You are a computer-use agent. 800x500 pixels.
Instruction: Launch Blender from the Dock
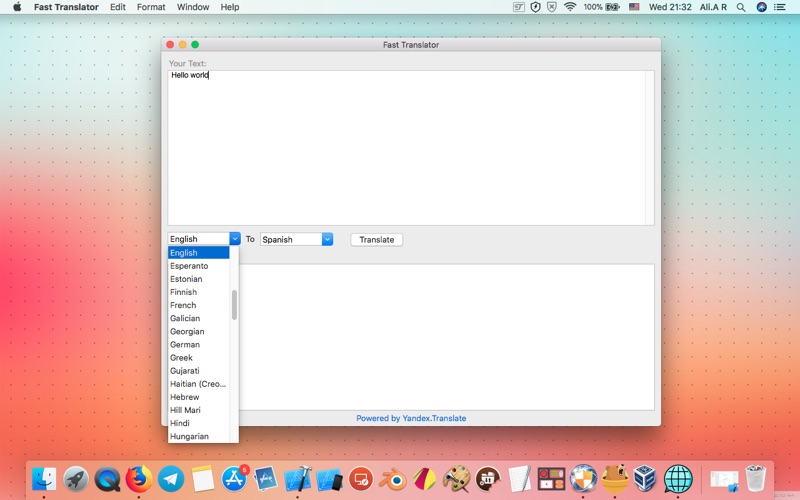point(393,479)
